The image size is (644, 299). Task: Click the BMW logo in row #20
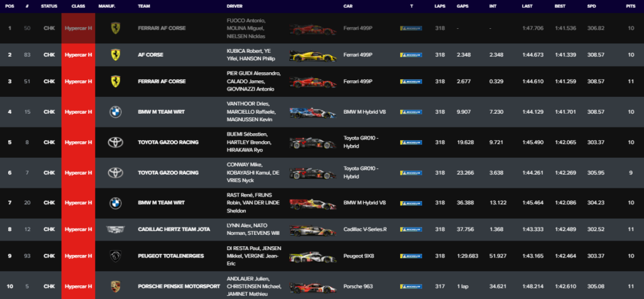[x=116, y=203]
